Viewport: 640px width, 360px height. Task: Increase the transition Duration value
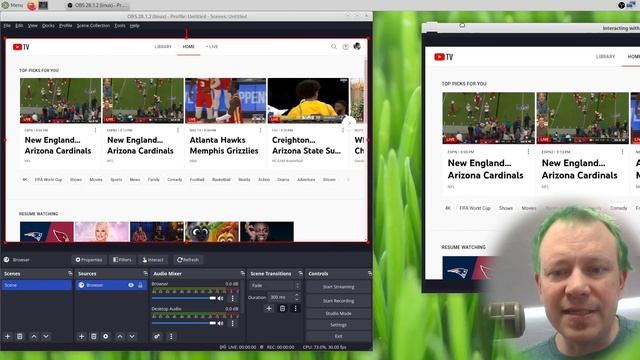[x=297, y=295]
